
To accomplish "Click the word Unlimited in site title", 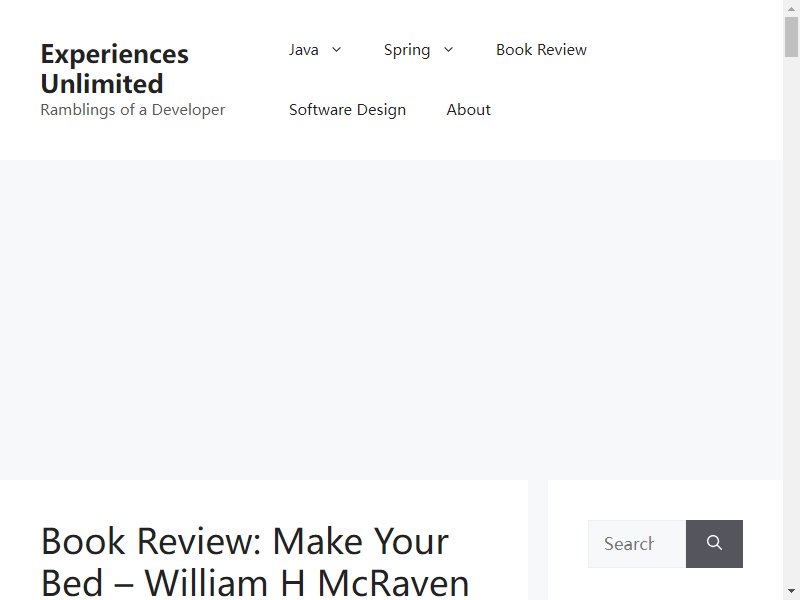I will tap(102, 84).
